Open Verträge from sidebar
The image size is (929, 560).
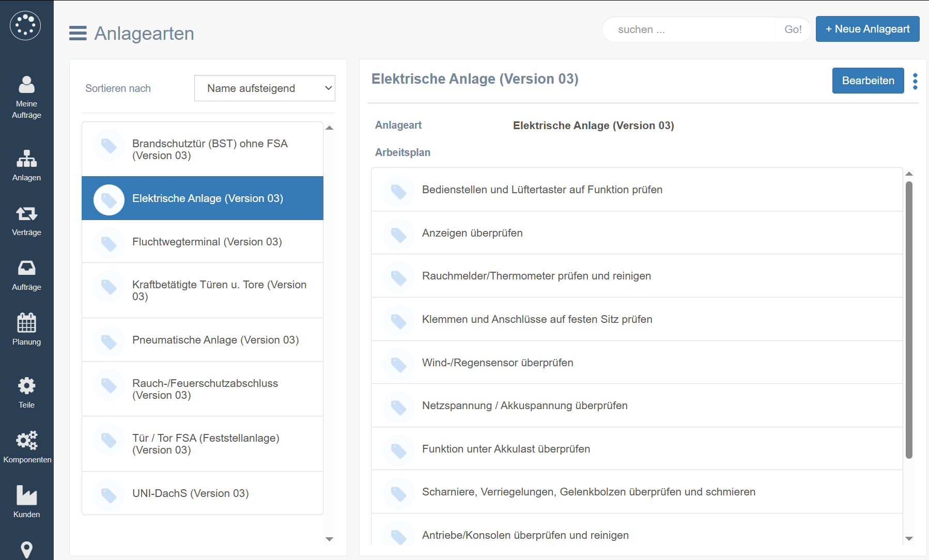click(26, 221)
